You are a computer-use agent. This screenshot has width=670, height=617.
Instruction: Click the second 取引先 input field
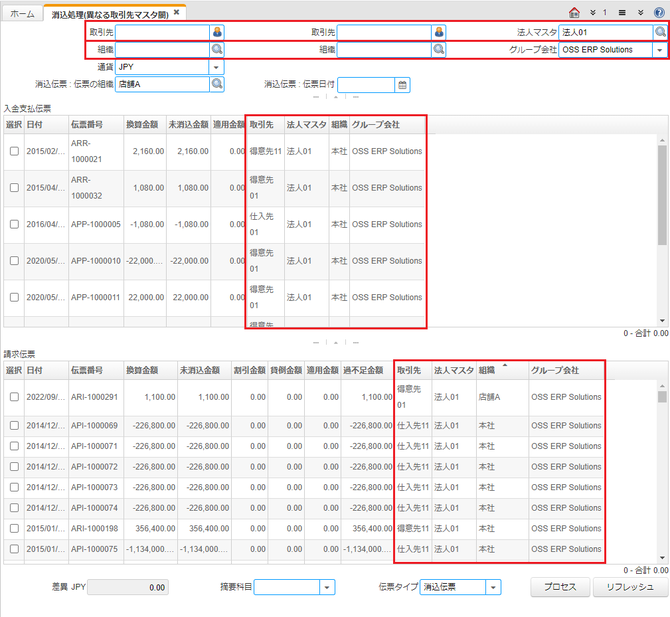click(384, 32)
